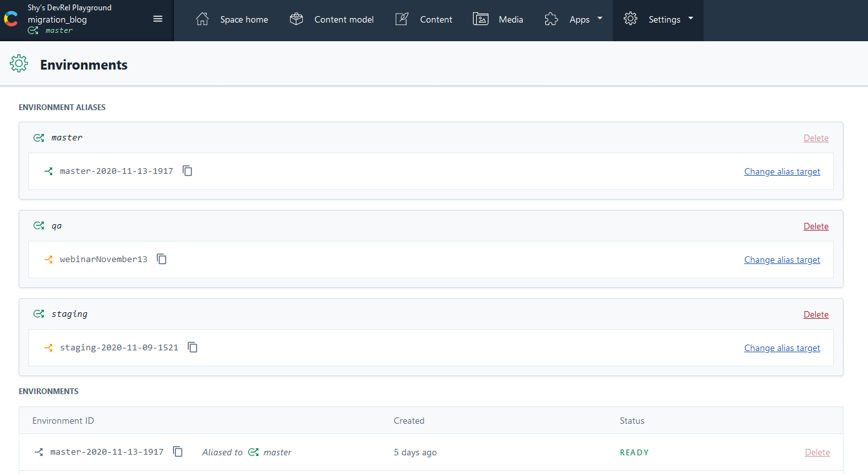Click the Content model box icon
868x474 pixels.
[x=296, y=19]
